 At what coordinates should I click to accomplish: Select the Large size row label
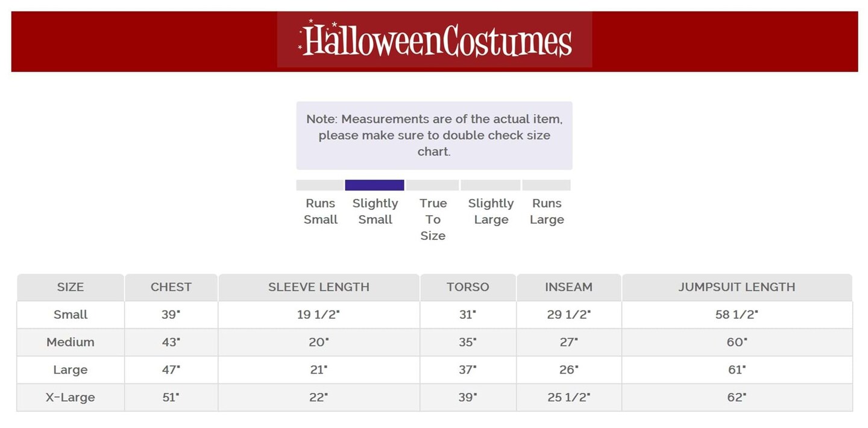click(x=71, y=370)
